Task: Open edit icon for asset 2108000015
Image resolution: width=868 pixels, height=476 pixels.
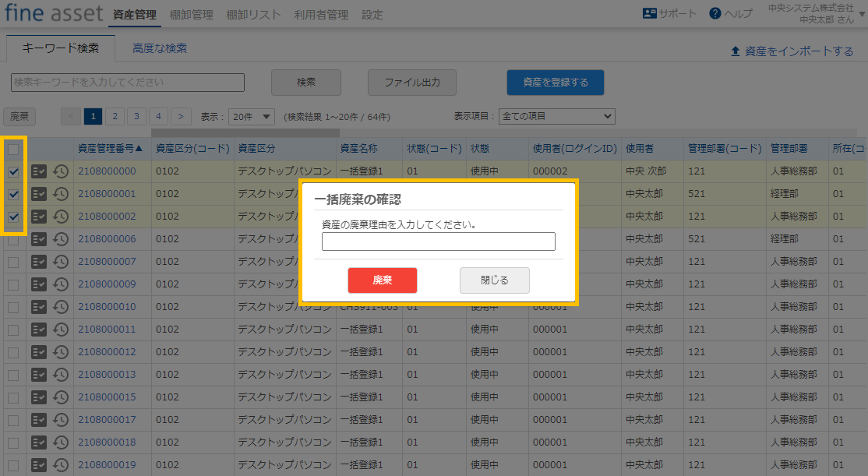Action: pos(39,397)
